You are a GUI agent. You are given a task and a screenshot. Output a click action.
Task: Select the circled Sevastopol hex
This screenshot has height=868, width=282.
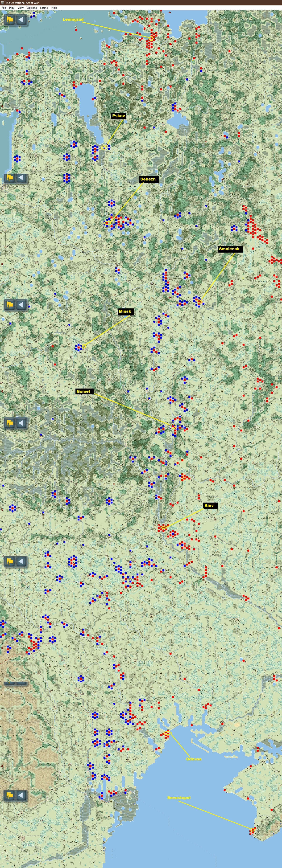(252, 829)
